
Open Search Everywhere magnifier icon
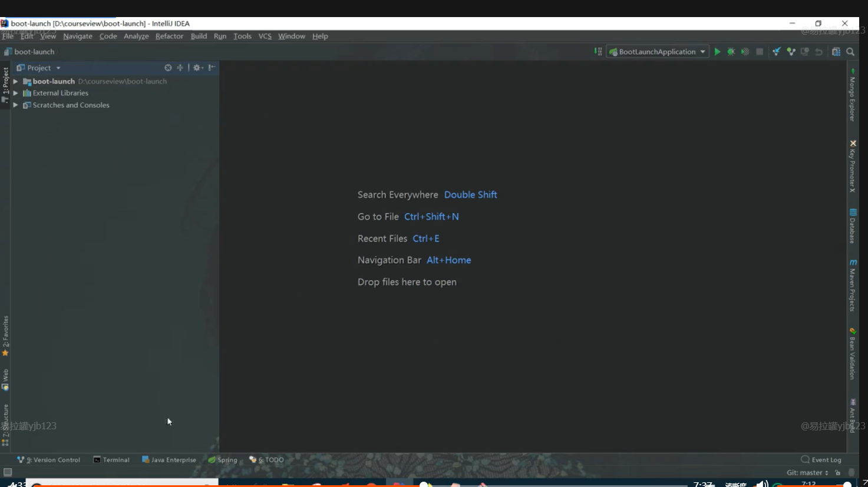(x=850, y=52)
